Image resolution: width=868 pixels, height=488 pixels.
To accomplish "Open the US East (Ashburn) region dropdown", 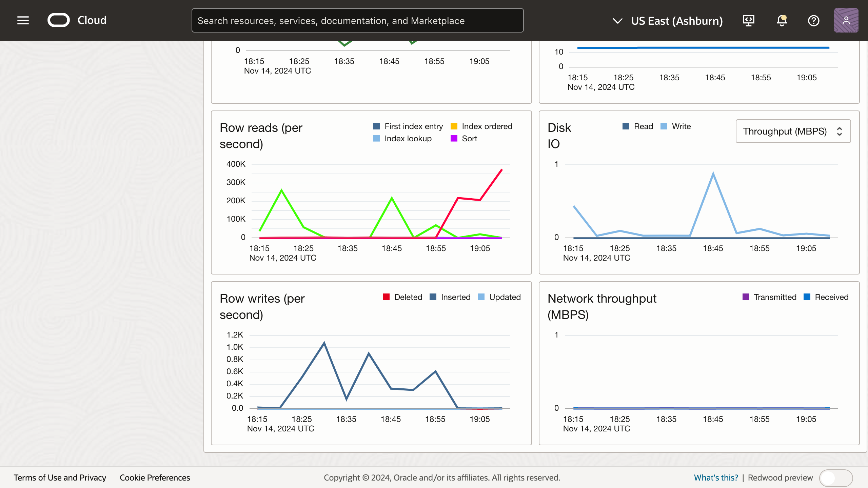I will click(677, 21).
